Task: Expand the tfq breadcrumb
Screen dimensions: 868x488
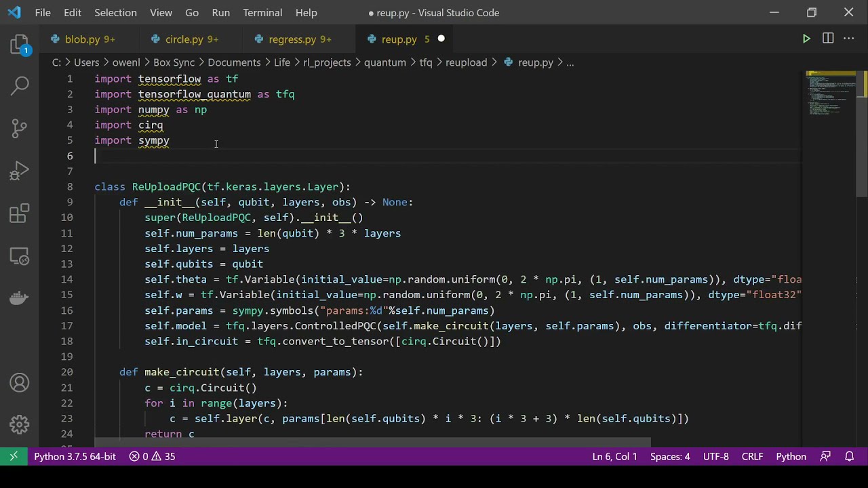Action: coord(426,62)
